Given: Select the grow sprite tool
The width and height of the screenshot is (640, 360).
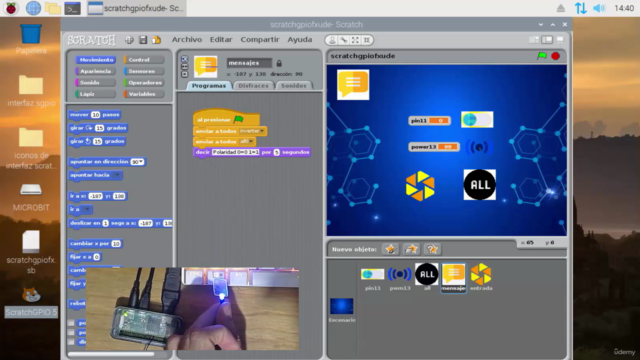Looking at the screenshot, I should tap(355, 40).
